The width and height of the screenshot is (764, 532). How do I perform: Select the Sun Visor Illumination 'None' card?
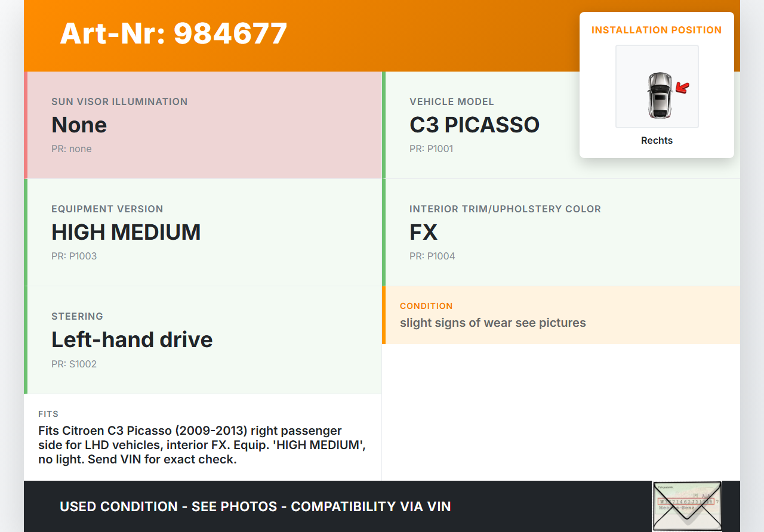203,125
